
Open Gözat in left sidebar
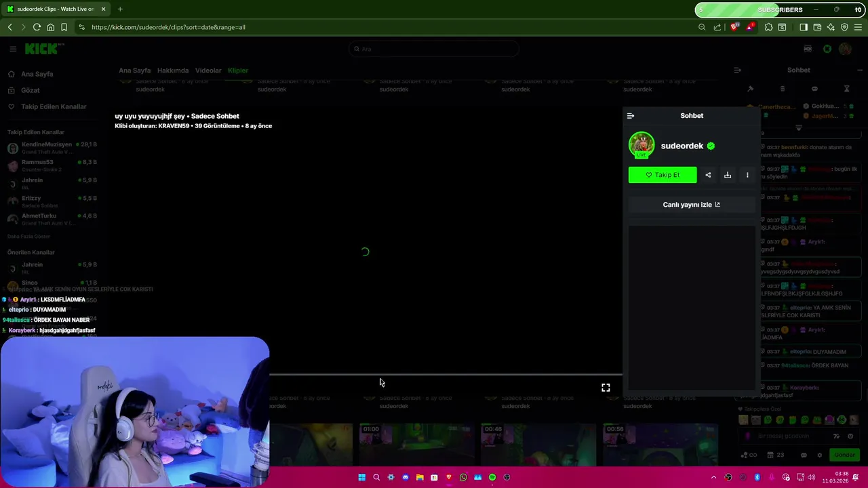pos(30,90)
